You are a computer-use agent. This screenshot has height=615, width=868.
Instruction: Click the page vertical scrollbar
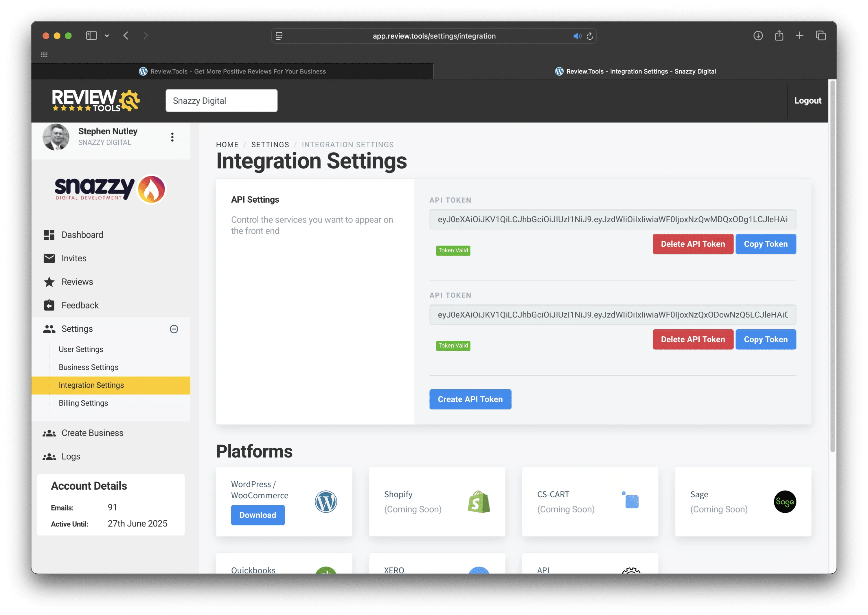[832, 265]
